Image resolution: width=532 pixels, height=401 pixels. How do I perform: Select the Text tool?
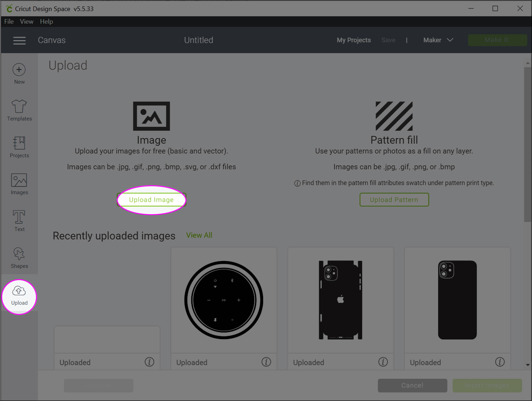tap(19, 221)
